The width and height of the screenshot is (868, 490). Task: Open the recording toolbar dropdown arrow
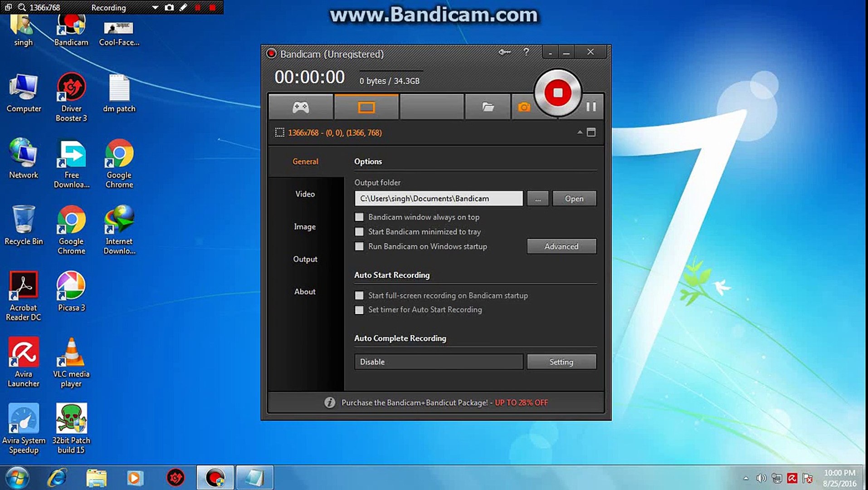click(155, 8)
